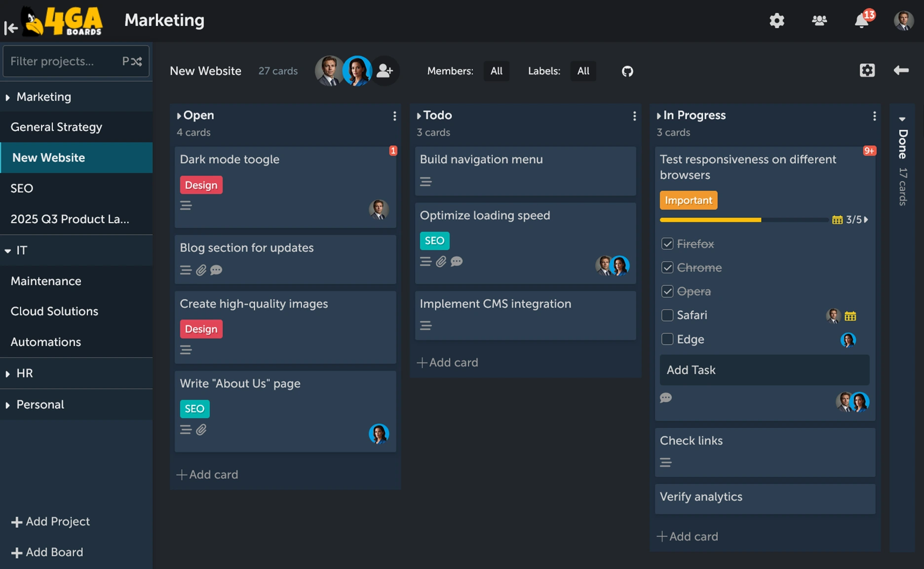Uncheck the Firefox checkbox
Screen dimensions: 924x569
point(667,244)
